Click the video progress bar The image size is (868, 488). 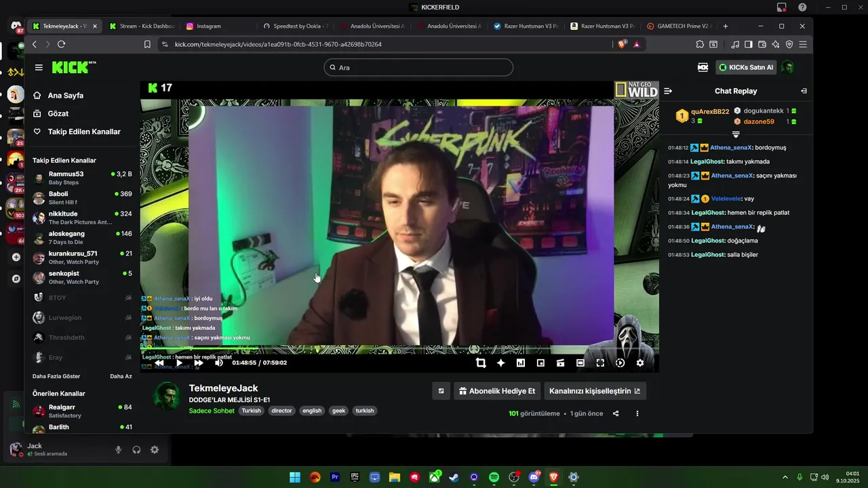[x=399, y=350]
